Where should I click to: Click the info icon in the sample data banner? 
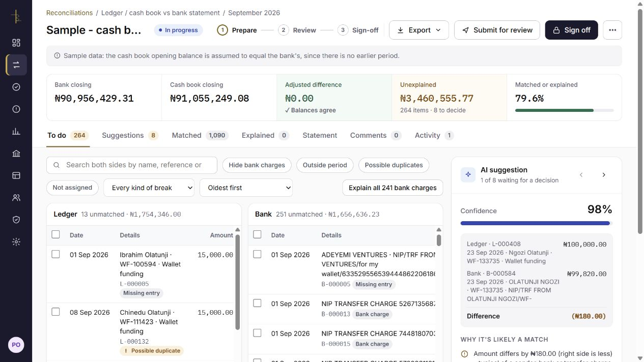[57, 56]
